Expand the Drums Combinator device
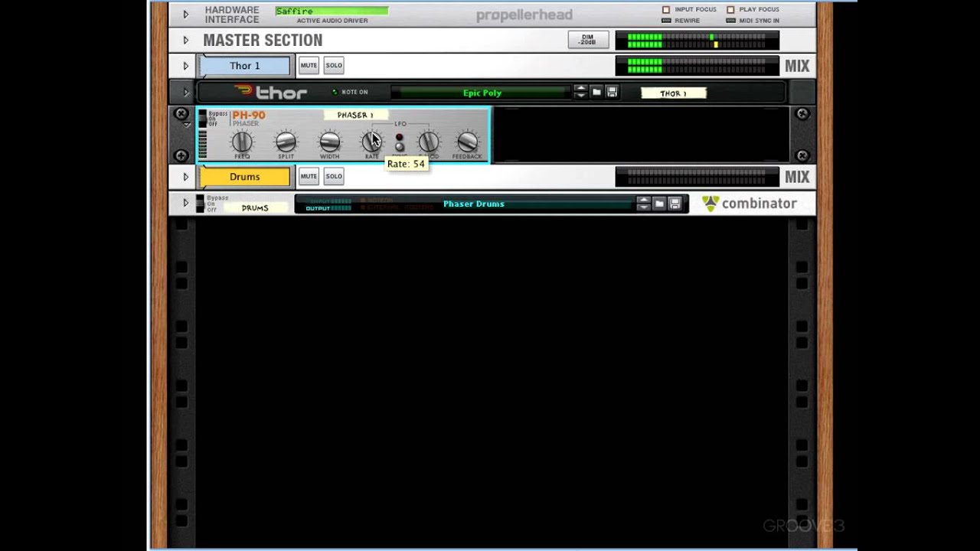This screenshot has width=980, height=551. (x=185, y=204)
